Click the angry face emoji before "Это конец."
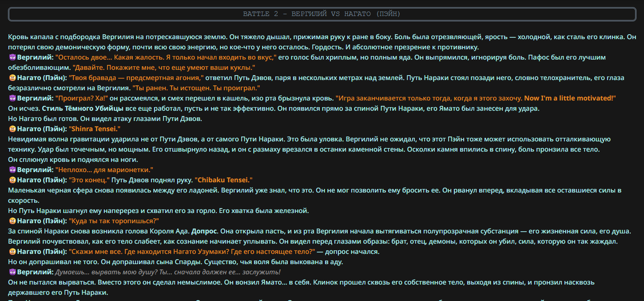 click(x=12, y=181)
